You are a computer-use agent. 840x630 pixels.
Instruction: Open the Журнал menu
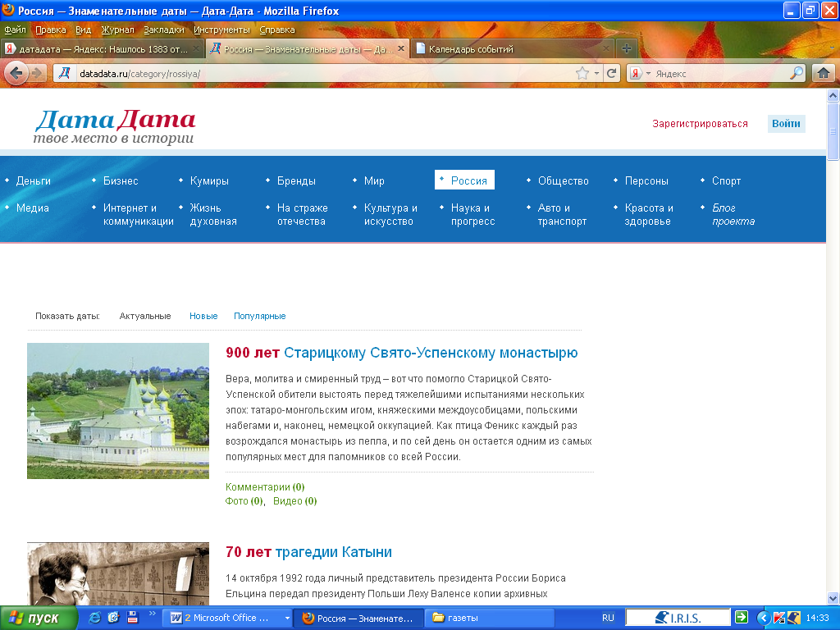(117, 30)
